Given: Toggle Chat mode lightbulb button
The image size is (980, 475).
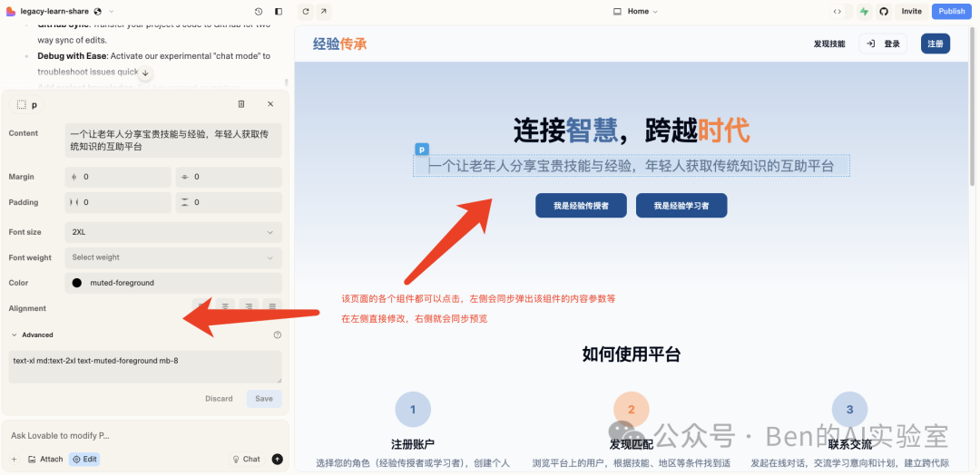Looking at the screenshot, I should click(246, 459).
